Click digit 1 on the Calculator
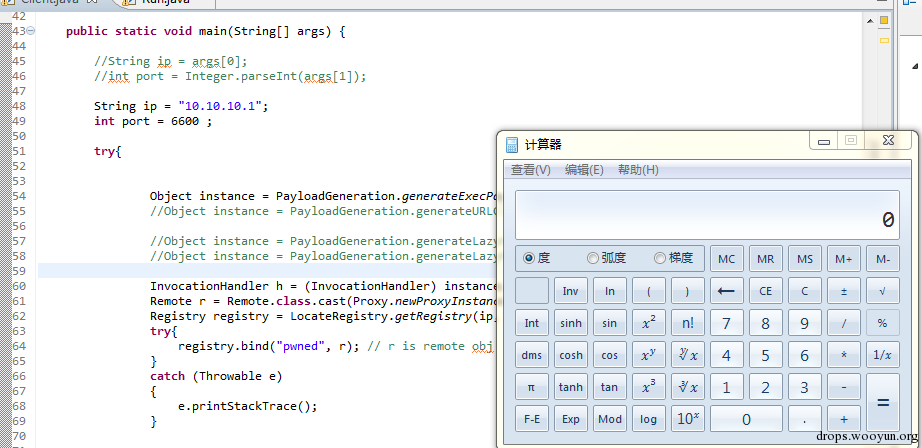Image resolution: width=922 pixels, height=448 pixels. (x=727, y=387)
